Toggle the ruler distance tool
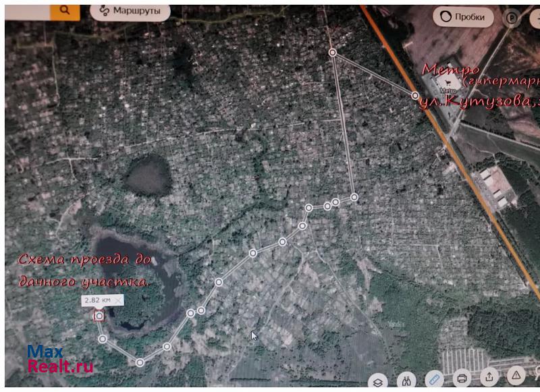The height and width of the screenshot is (392, 540). [x=434, y=379]
